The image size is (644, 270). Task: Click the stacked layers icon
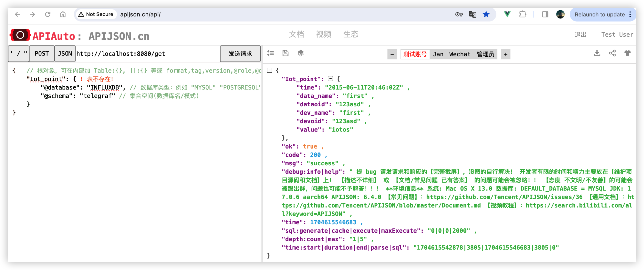[300, 53]
